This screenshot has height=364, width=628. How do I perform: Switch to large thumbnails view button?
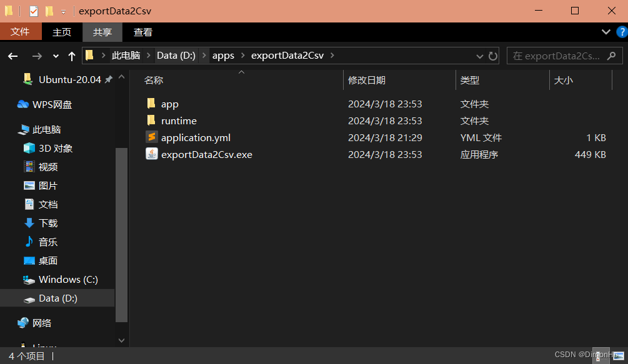pyautogui.click(x=619, y=356)
